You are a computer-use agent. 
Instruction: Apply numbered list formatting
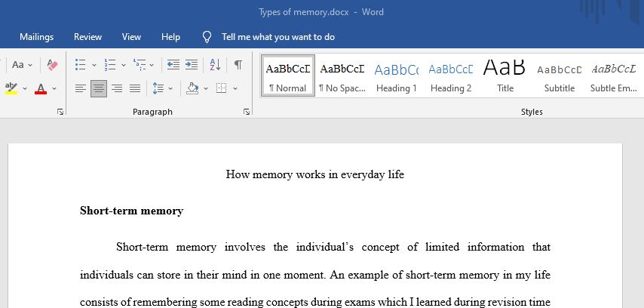point(109,65)
